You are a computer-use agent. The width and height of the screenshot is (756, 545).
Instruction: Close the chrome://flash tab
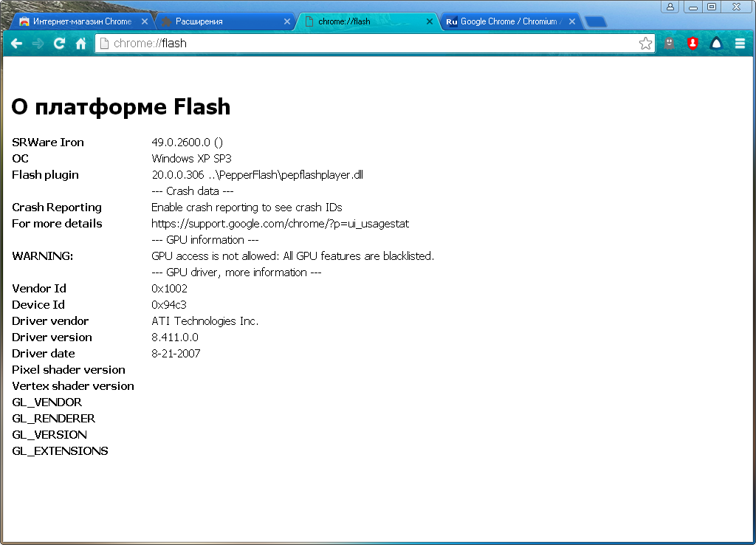tap(429, 21)
